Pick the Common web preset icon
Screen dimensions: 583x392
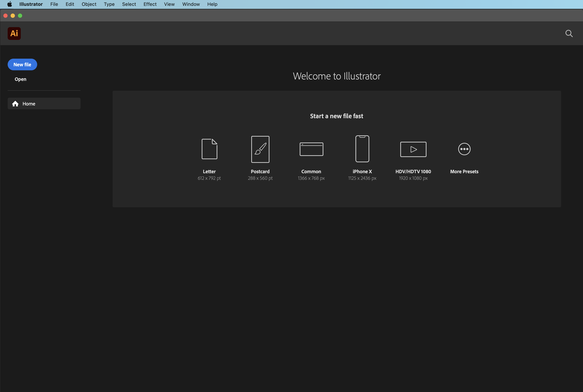(311, 149)
